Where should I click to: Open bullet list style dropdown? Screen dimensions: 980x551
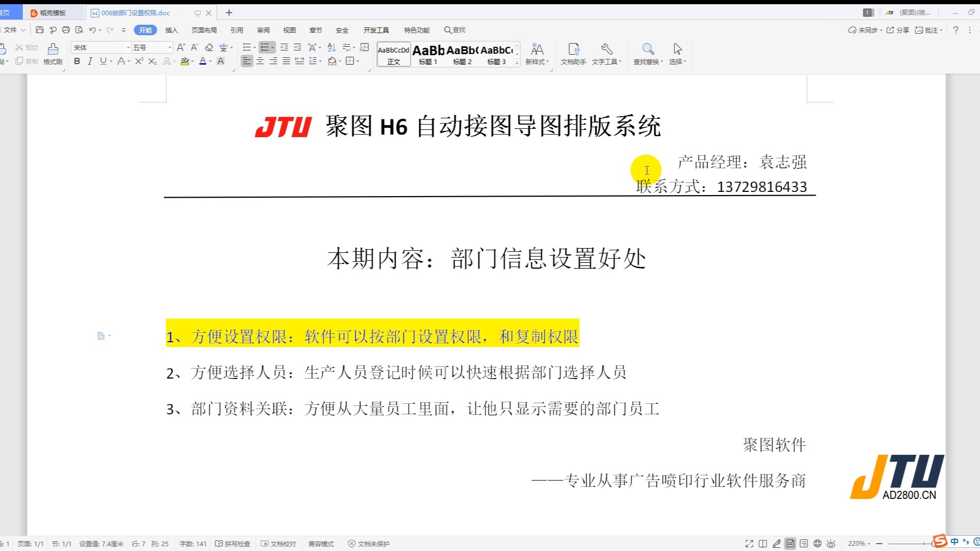coord(255,47)
